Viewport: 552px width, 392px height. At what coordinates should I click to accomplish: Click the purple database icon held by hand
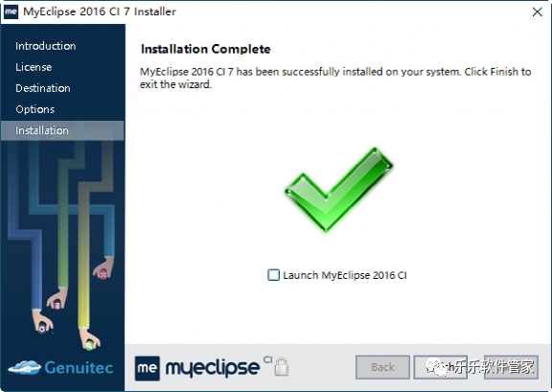point(57,306)
